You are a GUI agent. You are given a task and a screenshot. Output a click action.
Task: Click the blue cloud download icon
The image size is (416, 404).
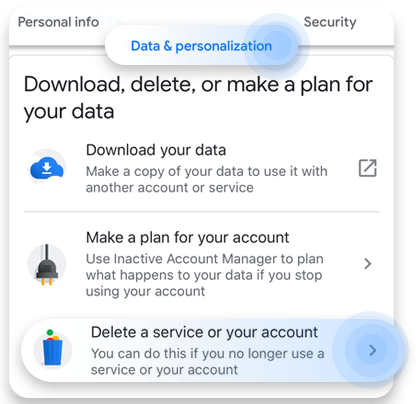coord(47,168)
